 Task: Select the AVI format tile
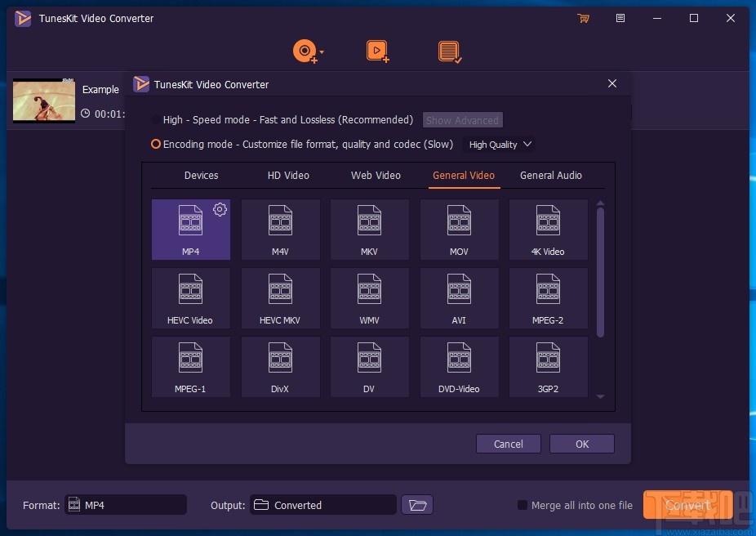coord(459,298)
